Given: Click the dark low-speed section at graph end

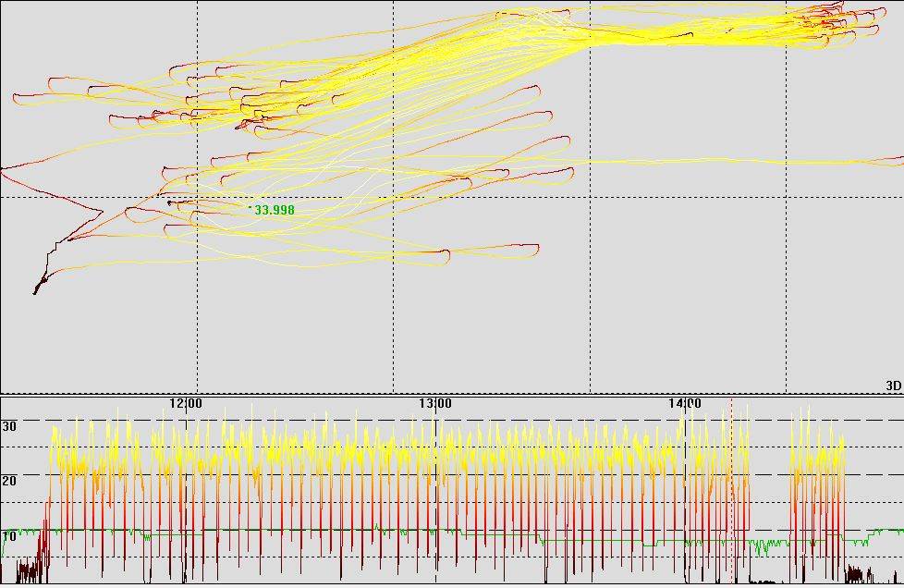Looking at the screenshot, I should 860,575.
